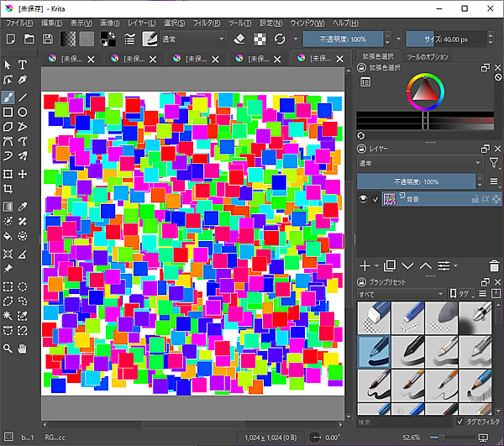Expand the layer blend mode 通常 dropdown
The image size is (504, 446).
(x=420, y=163)
